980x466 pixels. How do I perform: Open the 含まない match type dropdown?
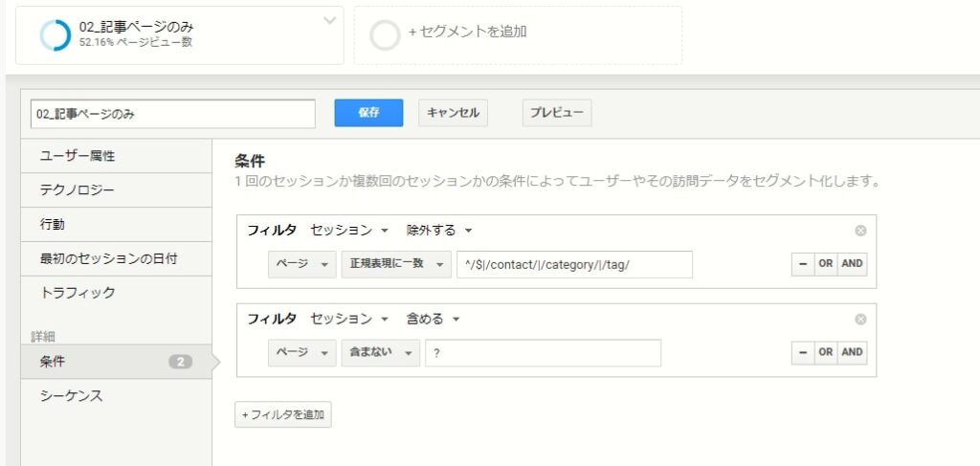click(381, 353)
